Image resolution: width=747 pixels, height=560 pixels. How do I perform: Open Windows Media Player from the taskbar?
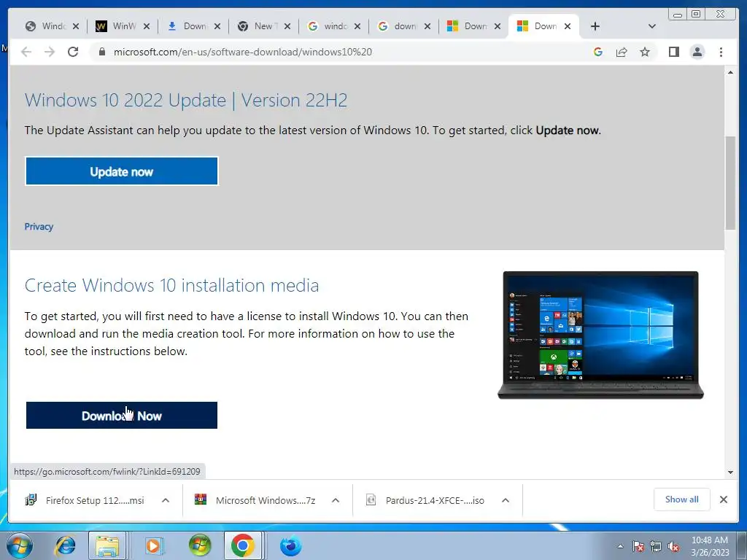[153, 545]
